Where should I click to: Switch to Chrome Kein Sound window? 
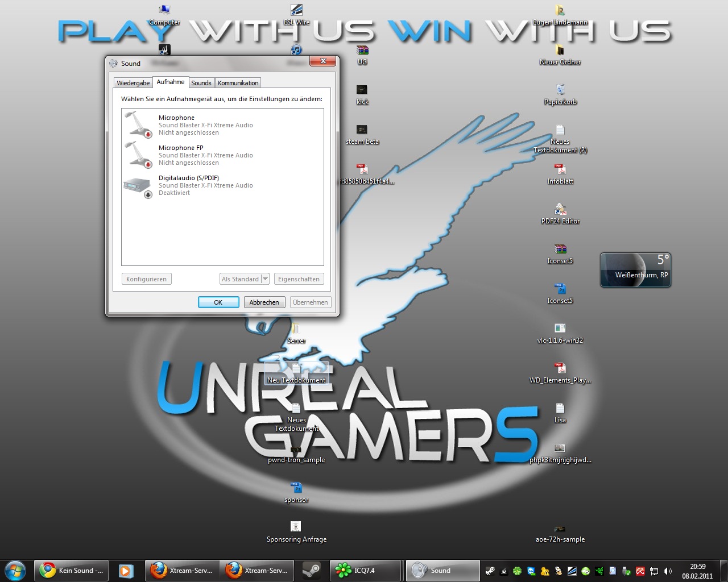tap(72, 571)
